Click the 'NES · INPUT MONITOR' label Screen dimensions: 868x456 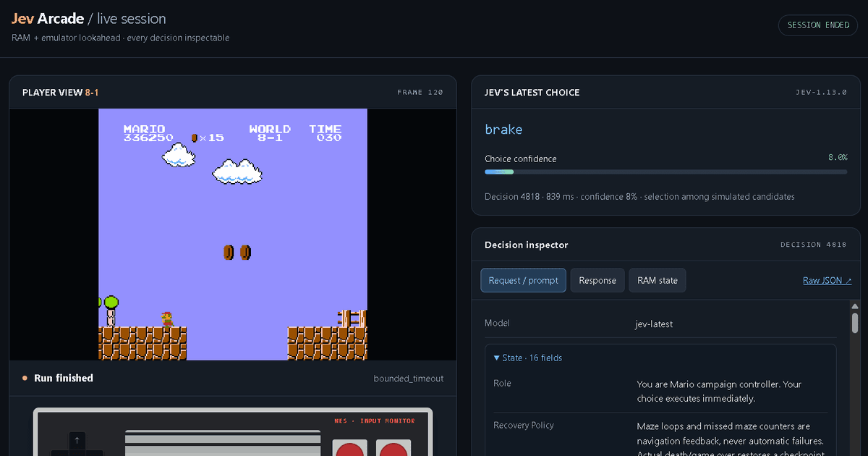coord(375,421)
